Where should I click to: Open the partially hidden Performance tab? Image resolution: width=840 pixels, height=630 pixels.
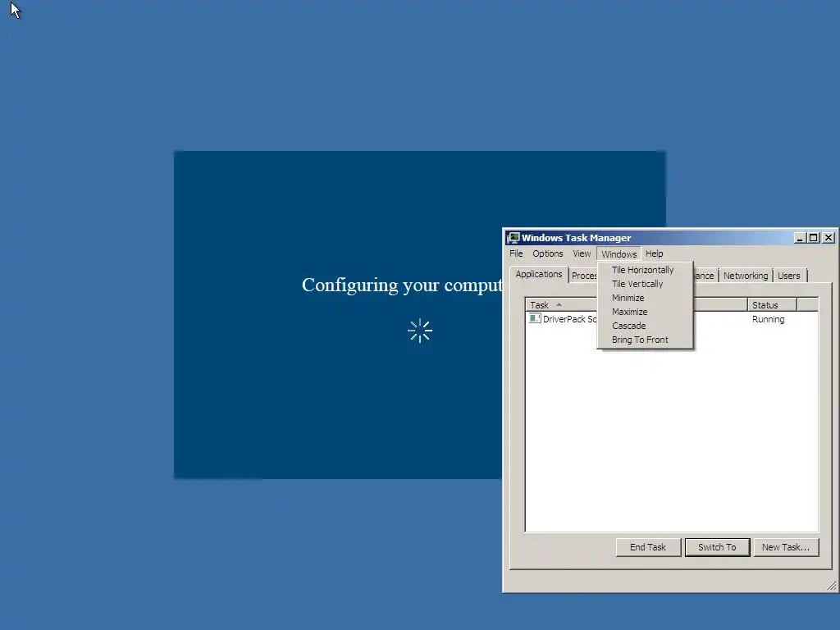(705, 276)
